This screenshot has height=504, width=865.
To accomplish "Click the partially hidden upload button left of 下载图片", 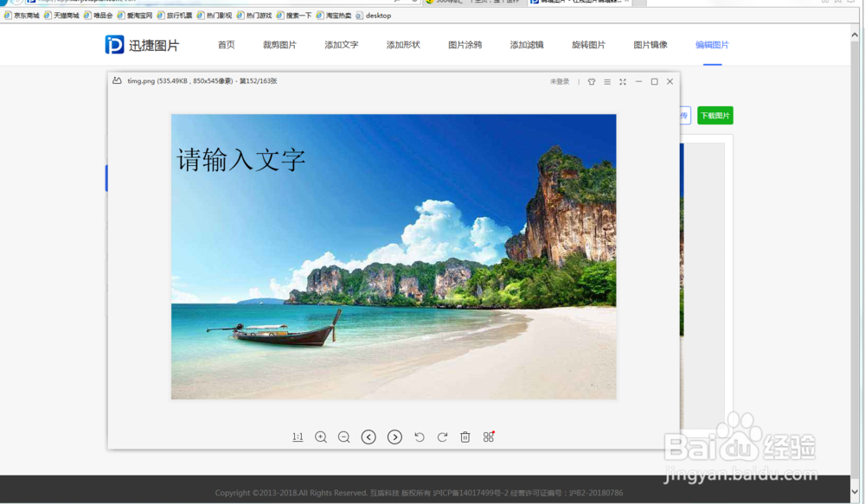I will click(x=685, y=115).
